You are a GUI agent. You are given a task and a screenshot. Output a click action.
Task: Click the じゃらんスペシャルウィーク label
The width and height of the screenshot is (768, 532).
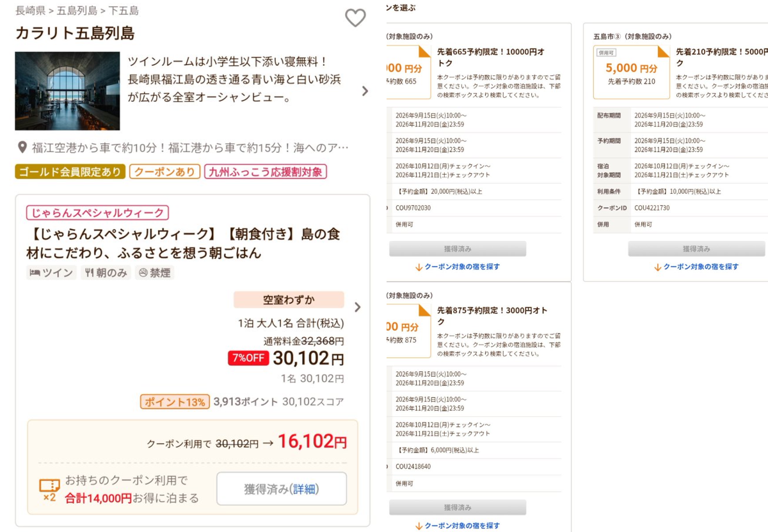[97, 213]
